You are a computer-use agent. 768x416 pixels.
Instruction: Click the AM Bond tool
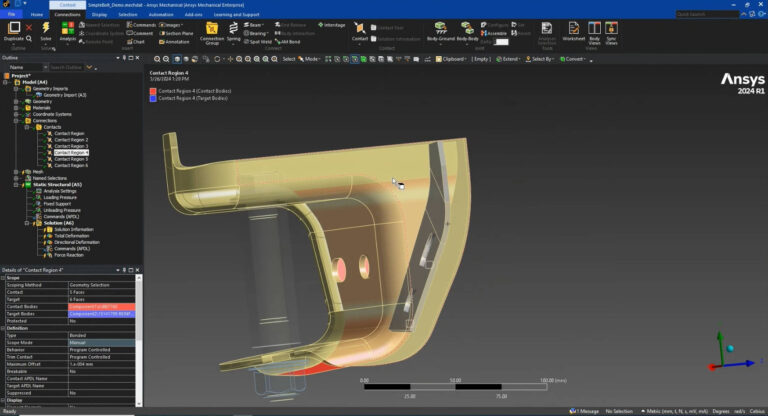(288, 42)
